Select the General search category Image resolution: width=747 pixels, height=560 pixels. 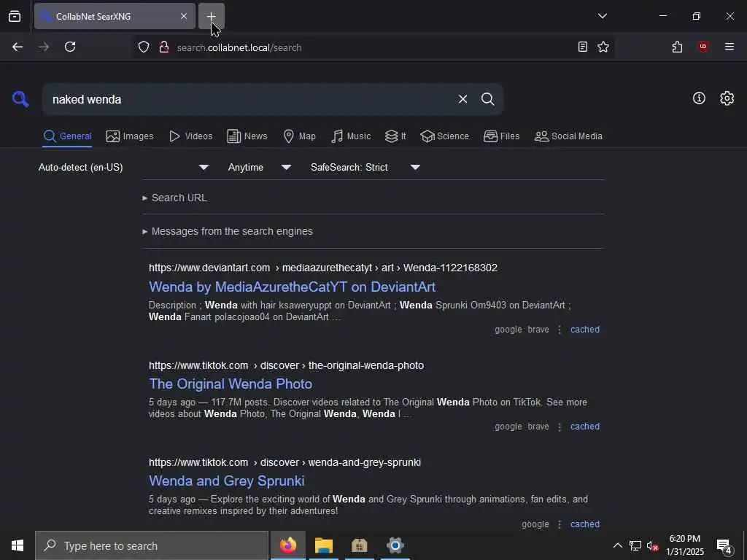pyautogui.click(x=67, y=136)
